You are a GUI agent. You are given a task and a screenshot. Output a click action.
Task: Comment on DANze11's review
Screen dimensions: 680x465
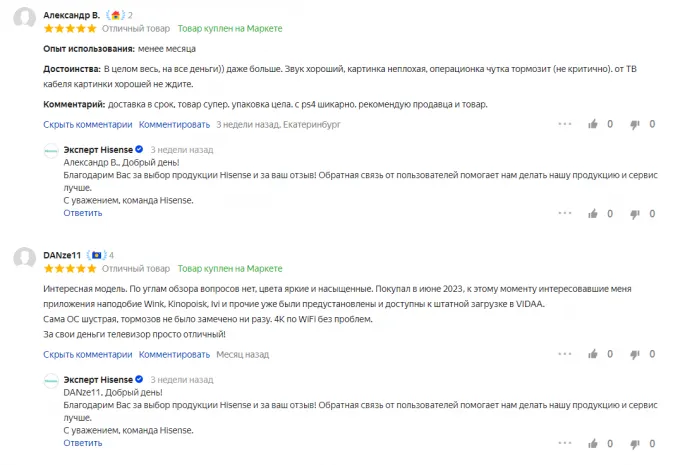(x=174, y=355)
